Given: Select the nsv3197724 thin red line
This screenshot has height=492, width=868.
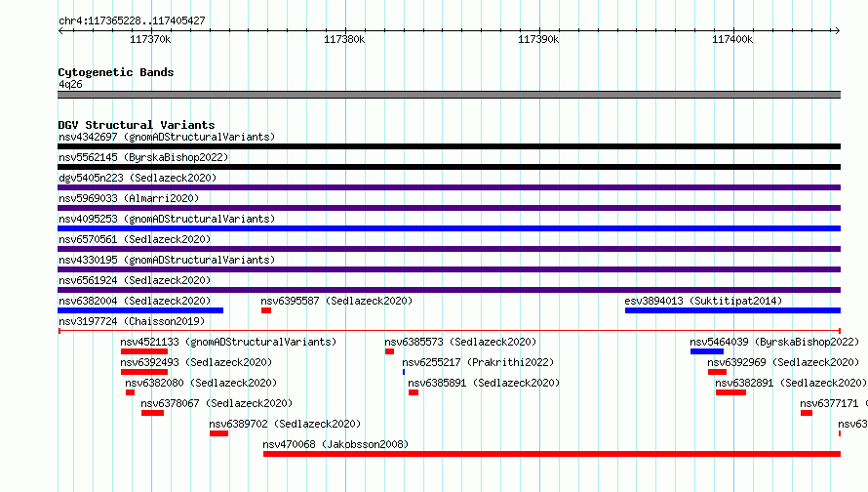Looking at the screenshot, I should click(x=450, y=331).
